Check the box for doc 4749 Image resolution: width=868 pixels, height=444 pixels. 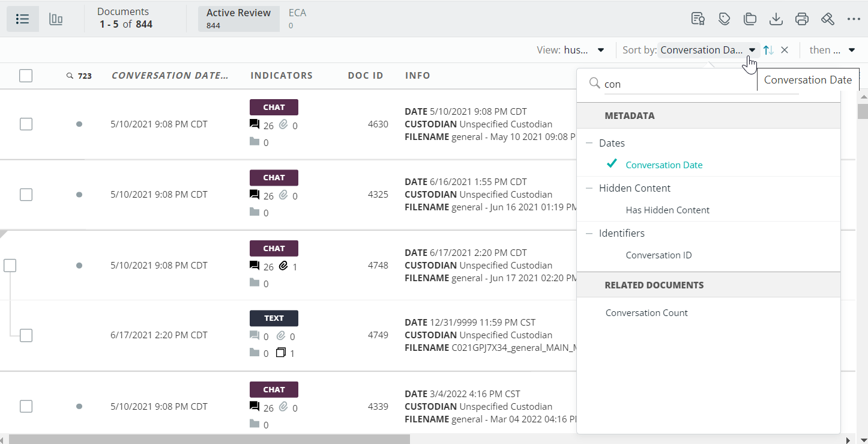pyautogui.click(x=26, y=335)
